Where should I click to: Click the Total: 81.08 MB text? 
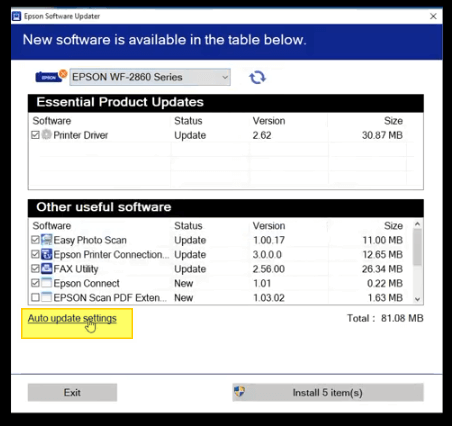pyautogui.click(x=385, y=318)
